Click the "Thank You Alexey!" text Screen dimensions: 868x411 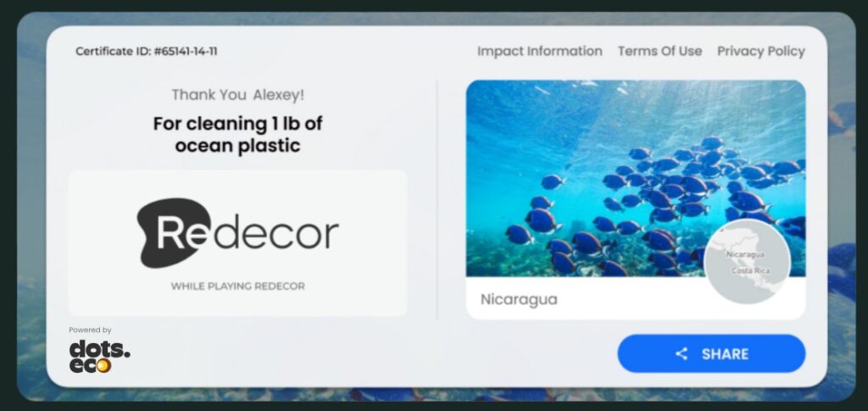238,95
